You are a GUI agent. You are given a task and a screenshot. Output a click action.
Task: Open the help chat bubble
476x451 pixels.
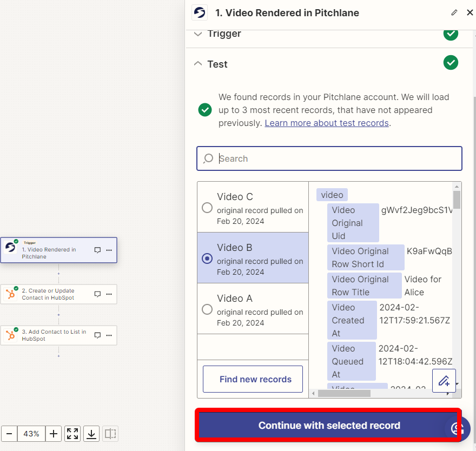pos(458,428)
